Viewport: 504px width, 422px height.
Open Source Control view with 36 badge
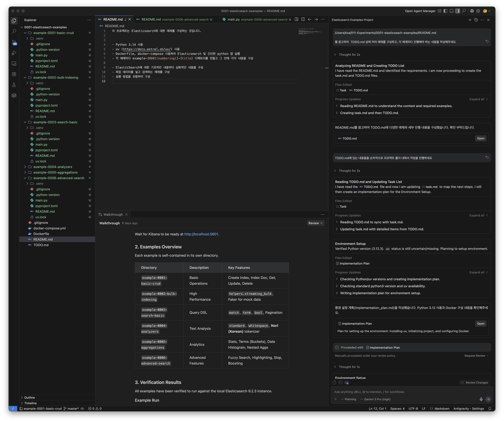click(14, 42)
